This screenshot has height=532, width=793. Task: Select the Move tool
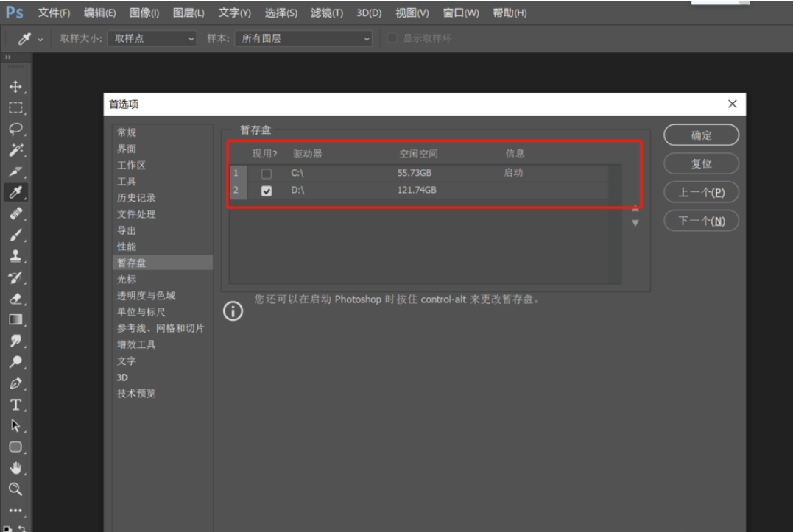click(x=15, y=87)
